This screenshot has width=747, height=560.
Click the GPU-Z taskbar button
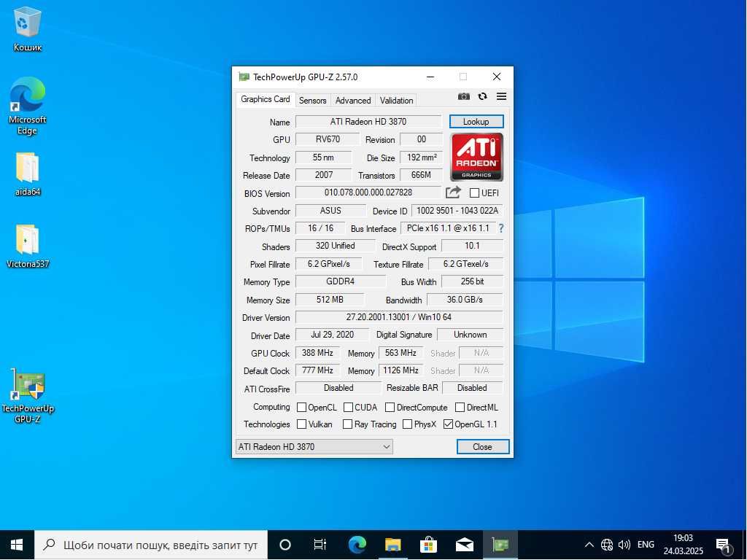pyautogui.click(x=500, y=545)
